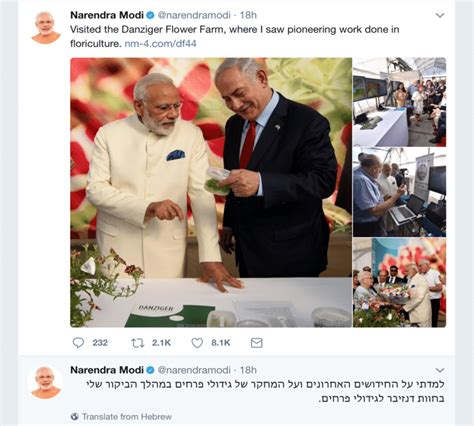Open the nm-4.com/df44 link
This screenshot has height=426, width=474.
pyautogui.click(x=160, y=44)
